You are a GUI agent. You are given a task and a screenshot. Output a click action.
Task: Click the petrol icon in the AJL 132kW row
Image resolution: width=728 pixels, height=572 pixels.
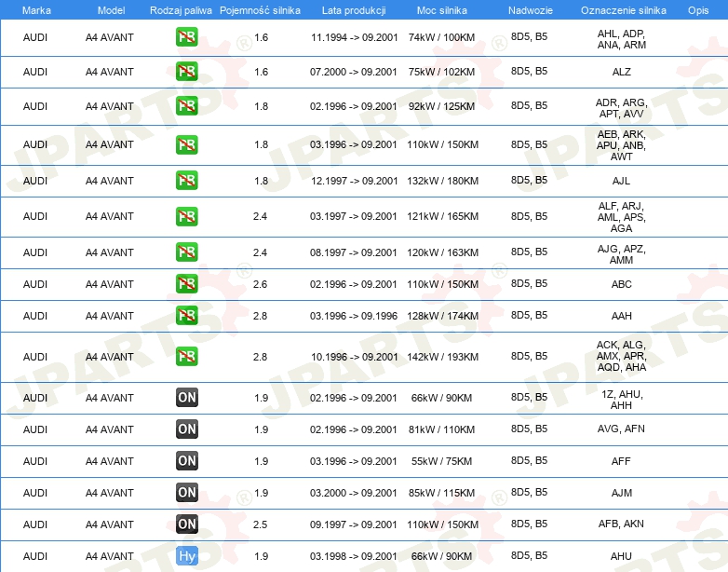(x=186, y=181)
